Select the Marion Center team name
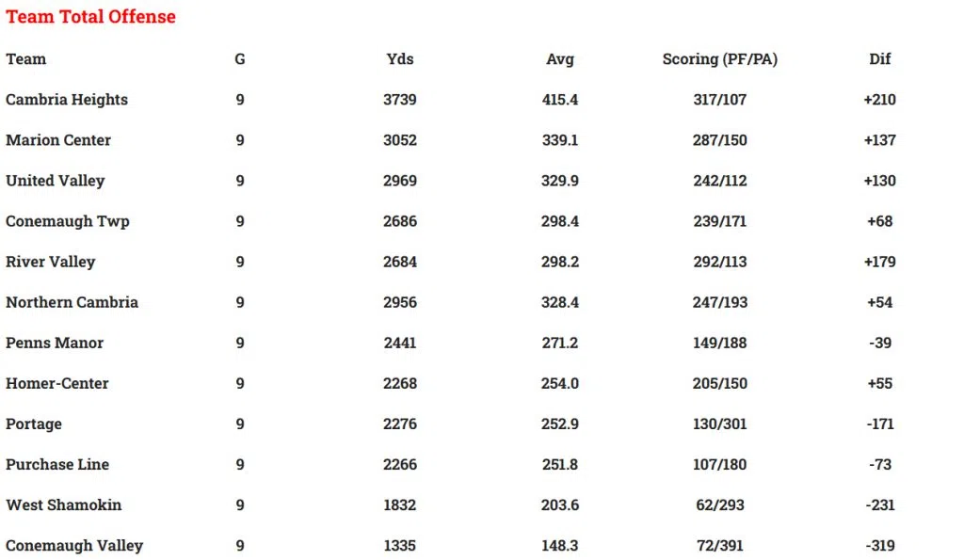The image size is (964, 560). point(58,140)
